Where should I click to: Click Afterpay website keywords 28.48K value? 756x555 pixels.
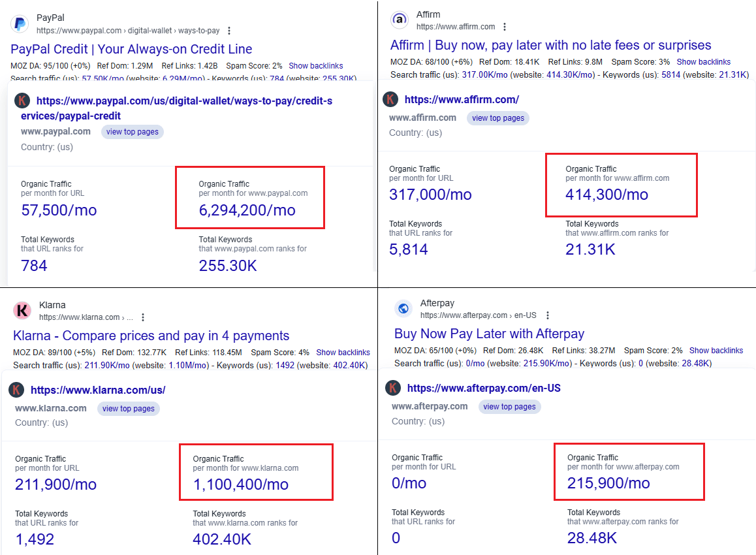click(x=592, y=537)
